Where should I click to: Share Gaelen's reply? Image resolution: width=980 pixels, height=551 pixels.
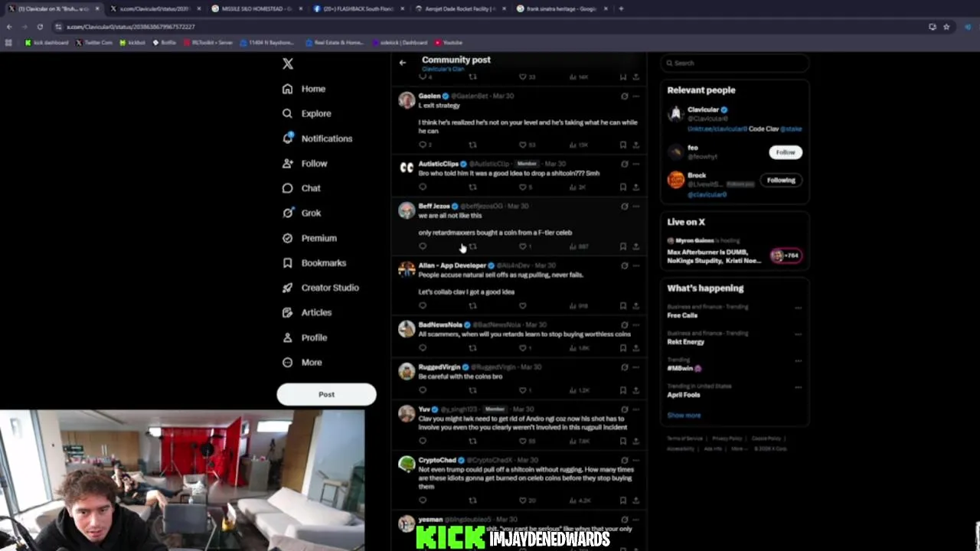pyautogui.click(x=635, y=145)
